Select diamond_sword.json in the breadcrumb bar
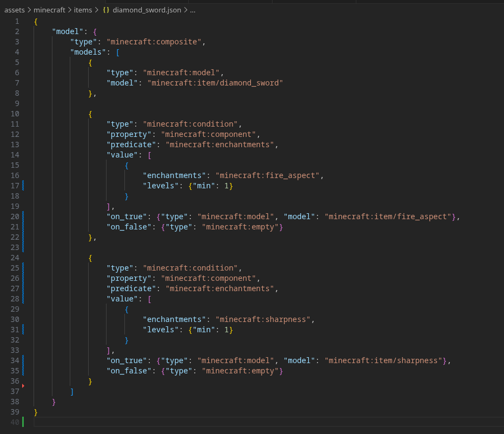 pyautogui.click(x=147, y=10)
